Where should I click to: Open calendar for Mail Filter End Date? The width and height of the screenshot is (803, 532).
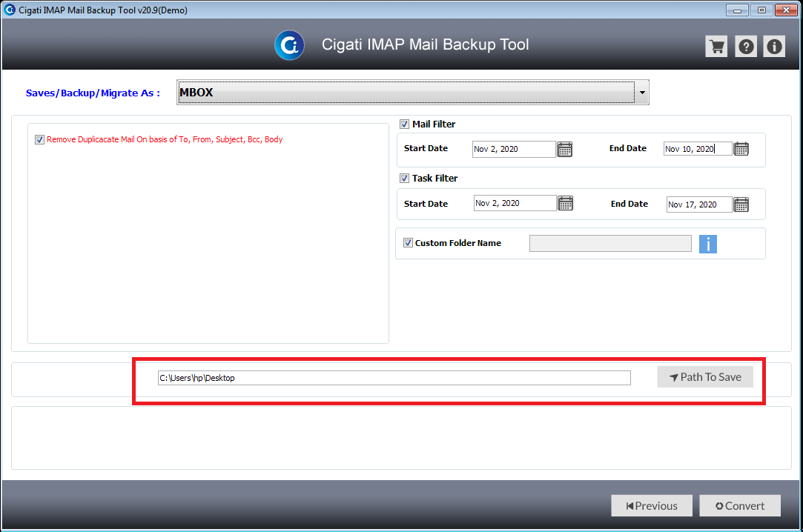pos(741,149)
